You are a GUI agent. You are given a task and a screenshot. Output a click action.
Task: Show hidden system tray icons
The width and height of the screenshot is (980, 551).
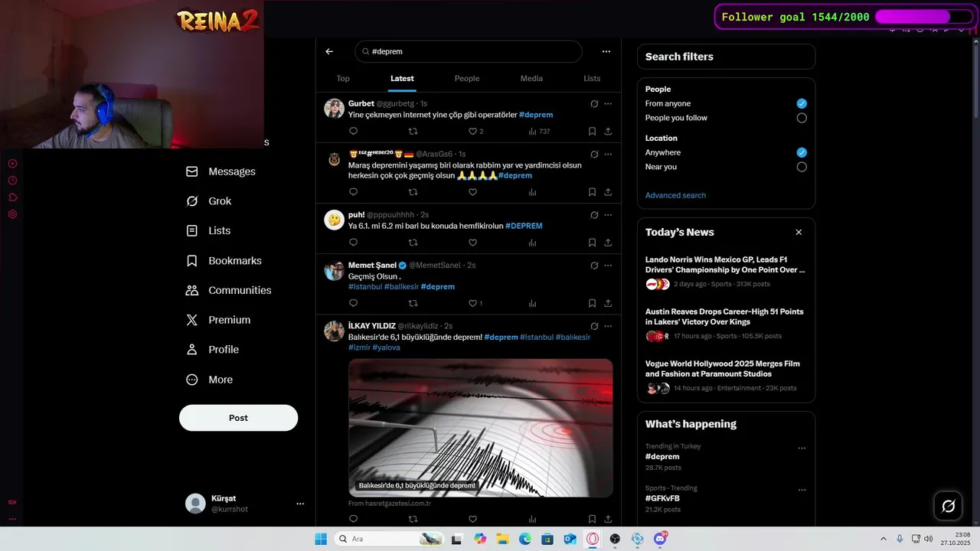883,539
